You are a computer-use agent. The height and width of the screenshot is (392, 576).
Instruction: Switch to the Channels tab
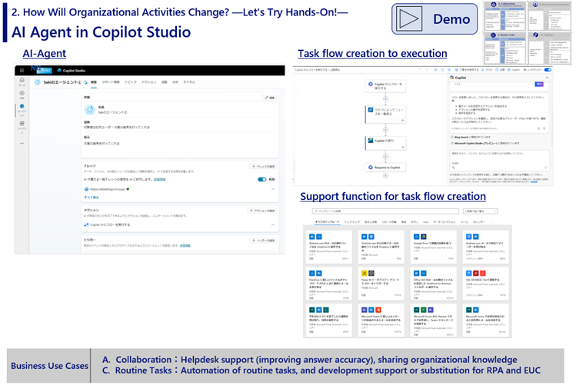point(189,82)
